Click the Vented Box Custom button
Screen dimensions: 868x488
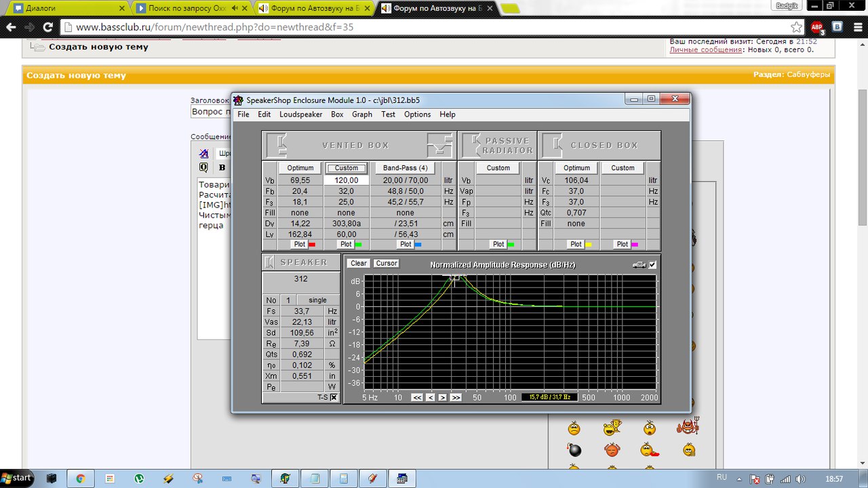[347, 168]
